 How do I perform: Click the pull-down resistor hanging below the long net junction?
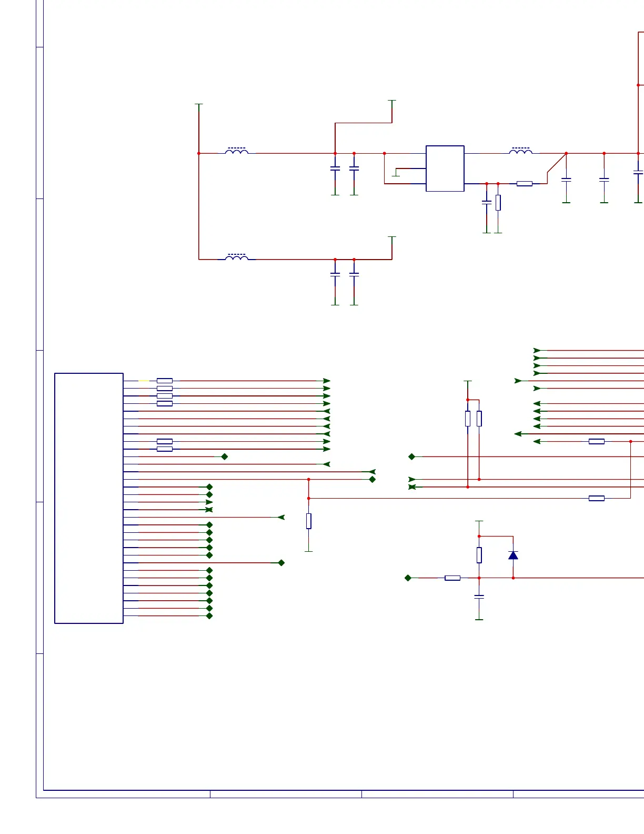pyautogui.click(x=309, y=521)
